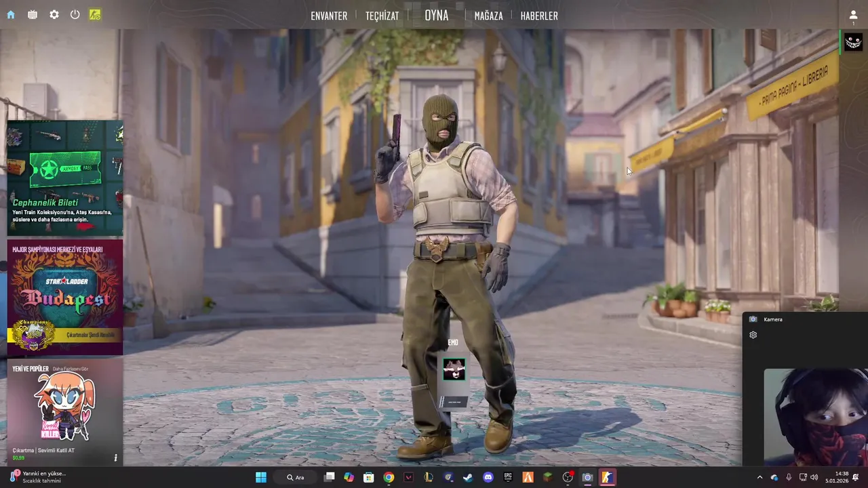Image resolution: width=868 pixels, height=488 pixels.
Task: Open Task View from the taskbar
Action: (x=330, y=477)
